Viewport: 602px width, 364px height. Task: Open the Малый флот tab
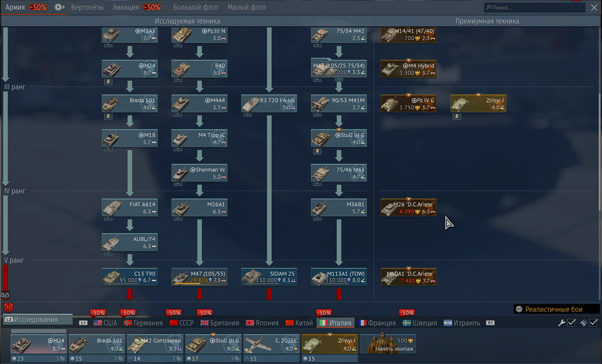click(x=247, y=7)
